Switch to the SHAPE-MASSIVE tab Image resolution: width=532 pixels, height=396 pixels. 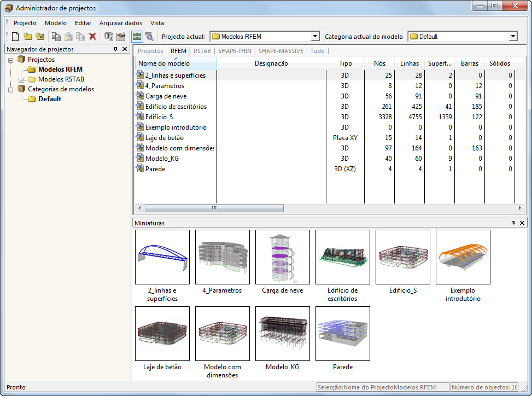click(x=281, y=51)
